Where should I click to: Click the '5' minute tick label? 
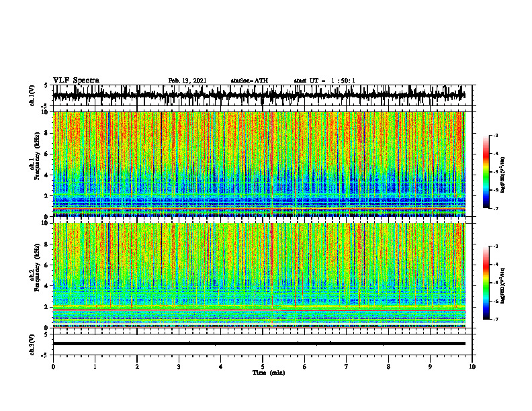263,367
